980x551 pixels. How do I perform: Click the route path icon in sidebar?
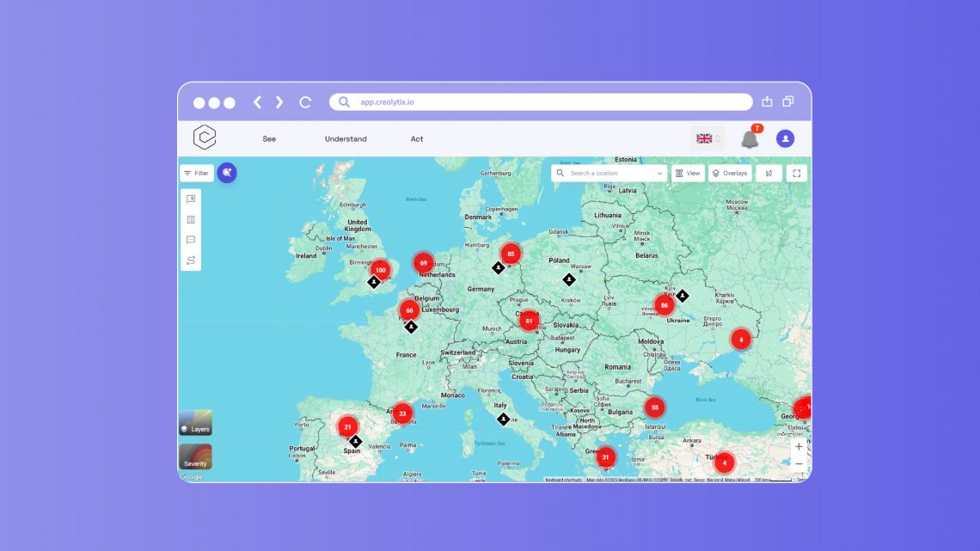191,260
